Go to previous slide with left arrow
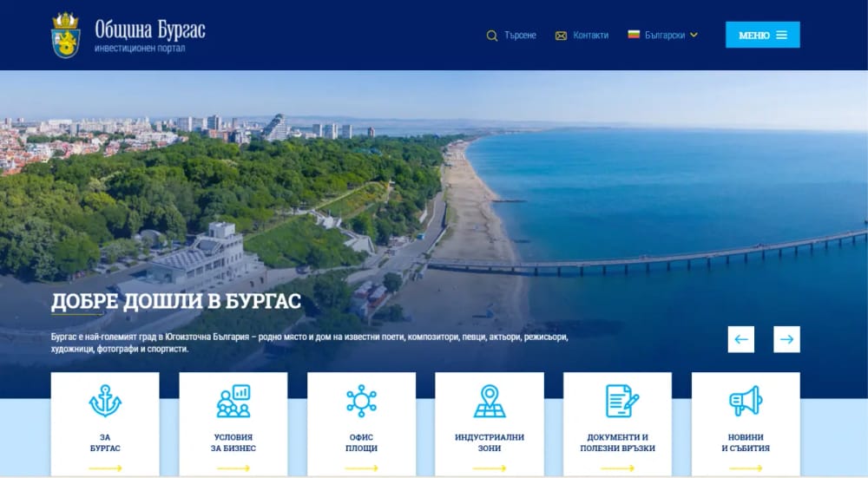The image size is (868, 478). [740, 339]
